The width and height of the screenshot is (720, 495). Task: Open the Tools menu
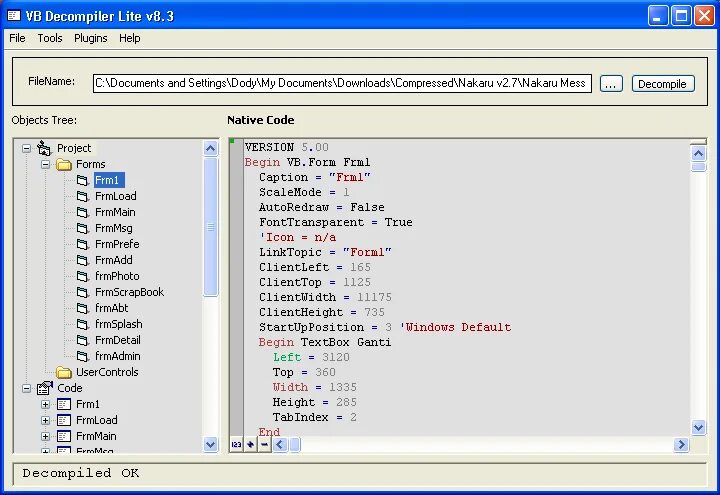50,38
